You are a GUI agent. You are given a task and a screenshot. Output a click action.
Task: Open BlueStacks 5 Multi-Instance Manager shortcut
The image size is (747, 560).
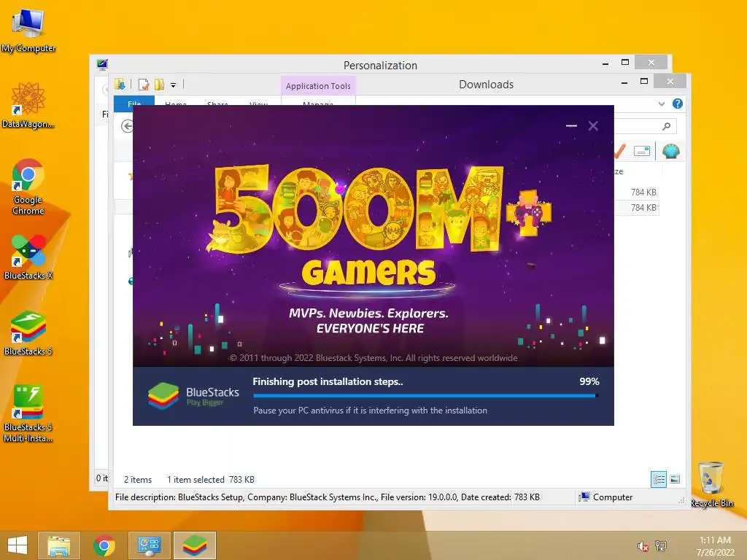(28, 413)
